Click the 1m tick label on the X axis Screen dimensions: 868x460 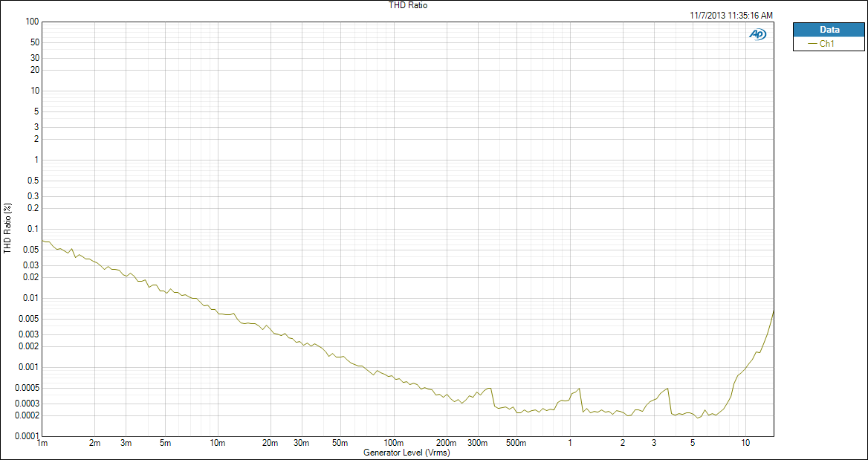42,444
